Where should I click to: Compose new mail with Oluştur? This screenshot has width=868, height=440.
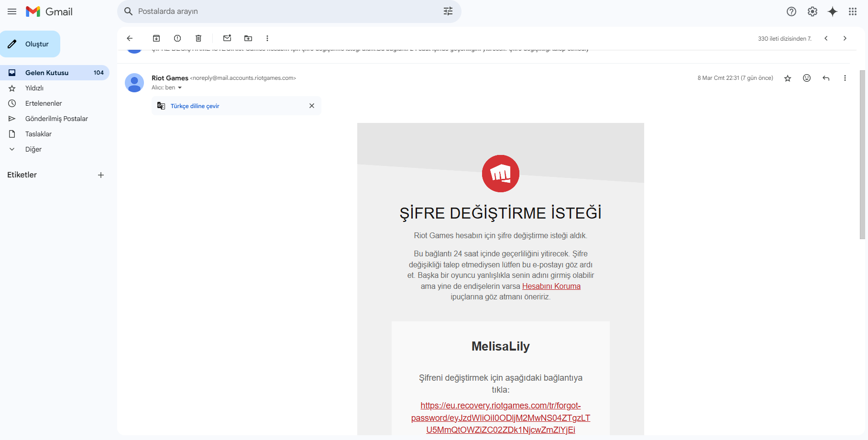(x=30, y=44)
